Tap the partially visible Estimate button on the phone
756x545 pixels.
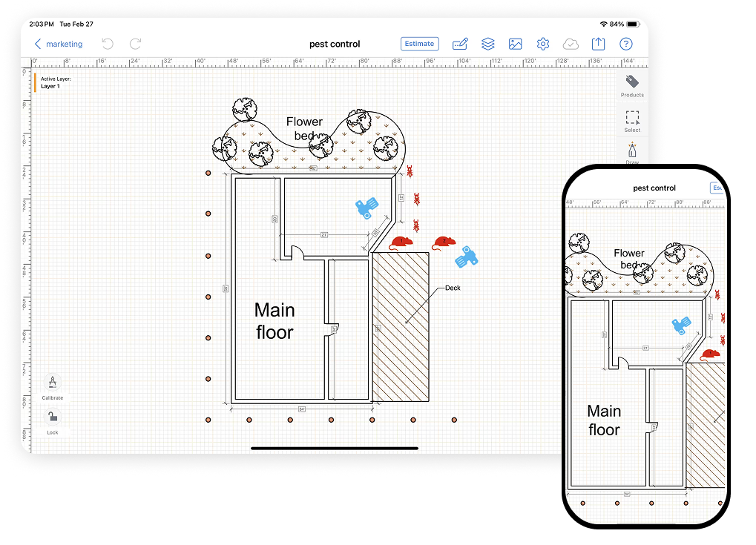pyautogui.click(x=717, y=188)
